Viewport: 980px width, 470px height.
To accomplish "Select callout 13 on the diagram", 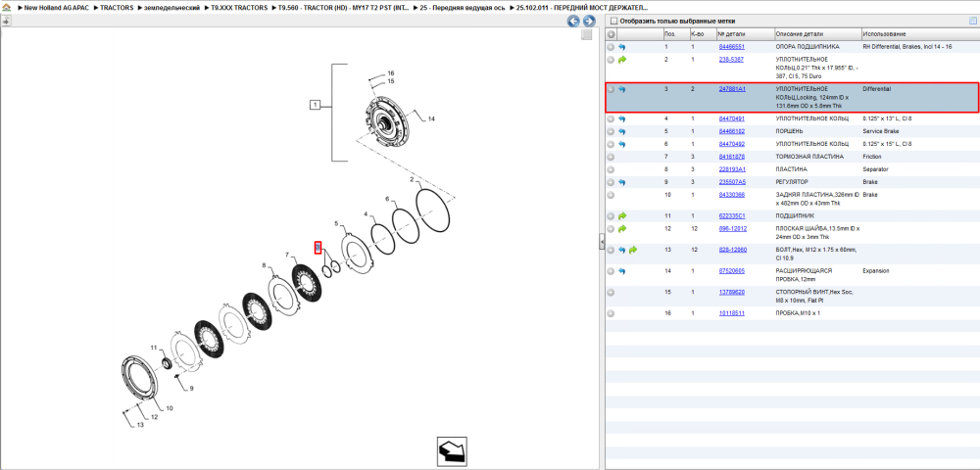I will coord(140,425).
